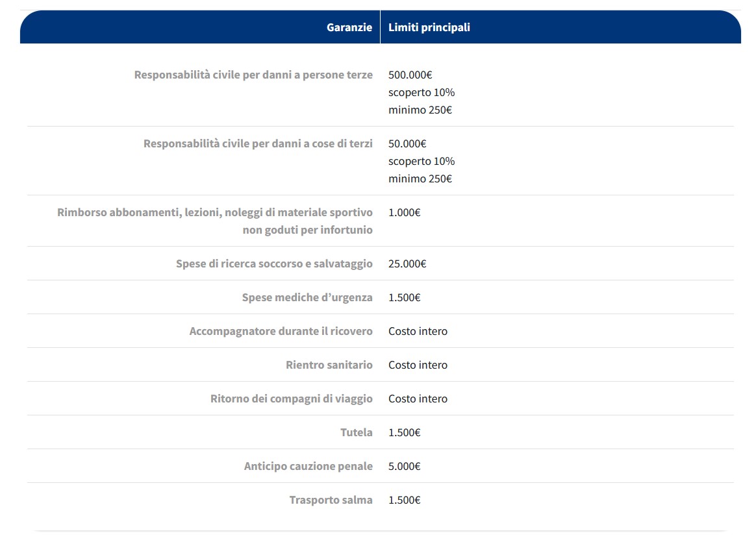This screenshot has width=756, height=542.
Task: Select 'Responsabilità civile per danni a cose di terzi'
Action: (258, 143)
